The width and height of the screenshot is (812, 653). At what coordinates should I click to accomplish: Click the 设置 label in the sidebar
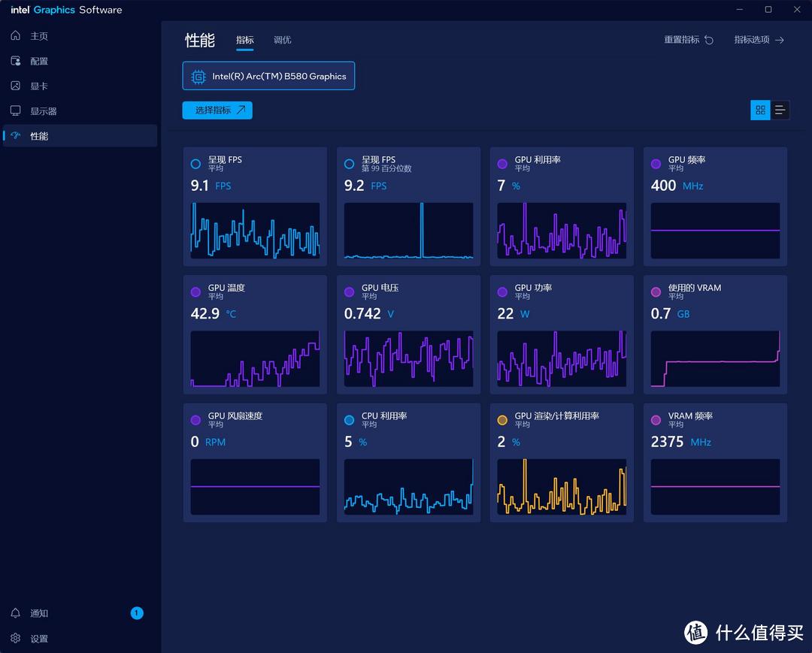coord(39,639)
